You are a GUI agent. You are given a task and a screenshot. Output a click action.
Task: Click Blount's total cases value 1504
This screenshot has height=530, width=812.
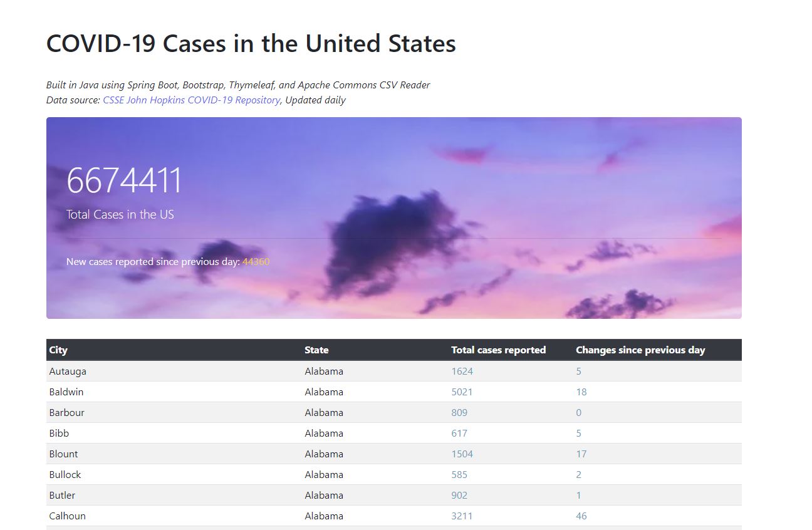[x=462, y=454]
